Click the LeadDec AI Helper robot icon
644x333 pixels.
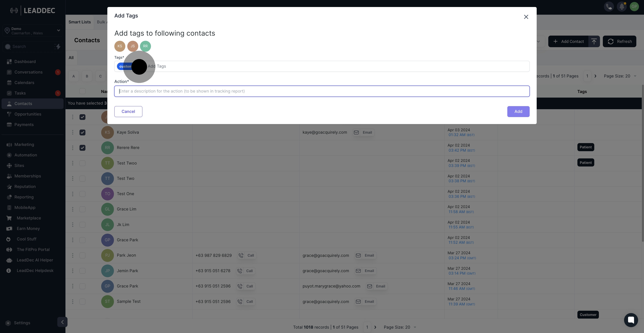coord(9,260)
